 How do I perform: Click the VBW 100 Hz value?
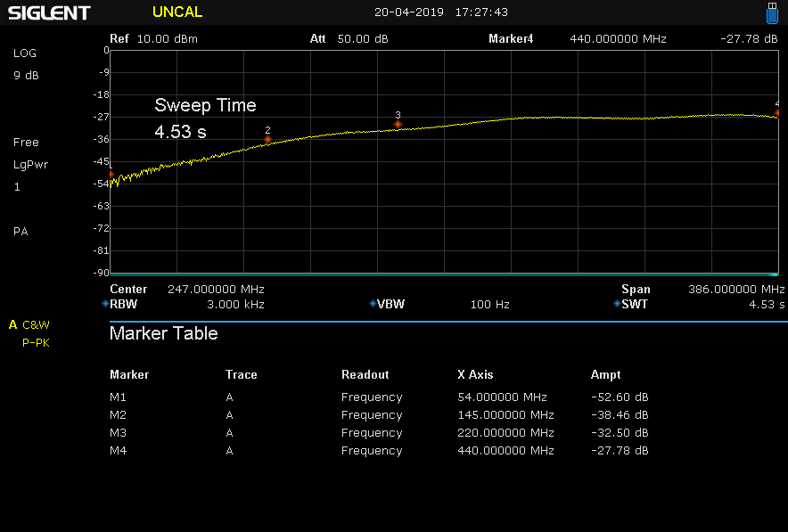tap(489, 305)
